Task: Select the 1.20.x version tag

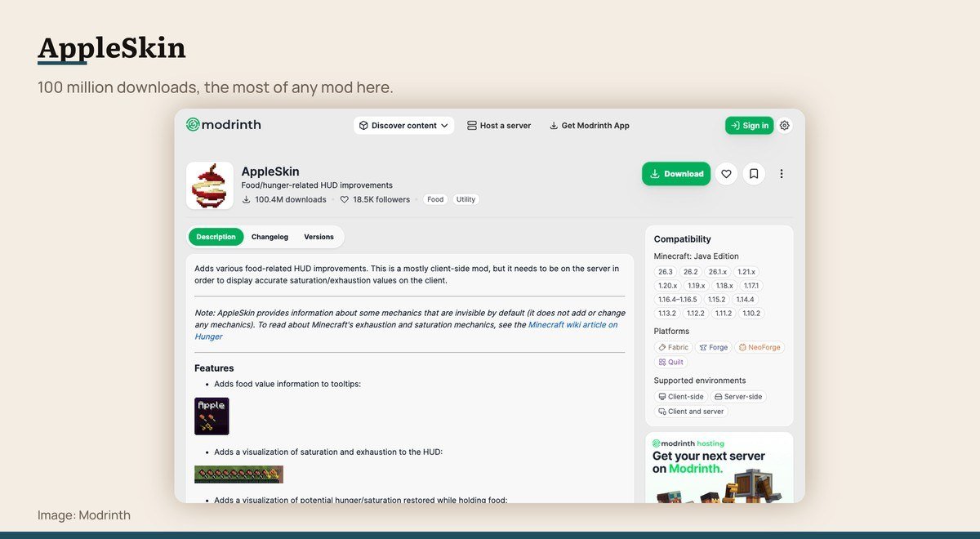Action: tap(667, 286)
